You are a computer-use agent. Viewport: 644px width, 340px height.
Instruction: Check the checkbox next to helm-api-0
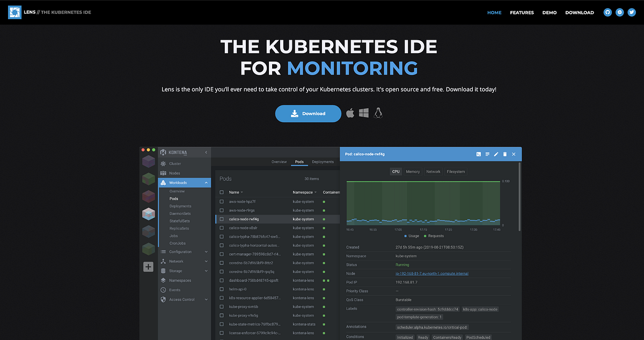(222, 289)
